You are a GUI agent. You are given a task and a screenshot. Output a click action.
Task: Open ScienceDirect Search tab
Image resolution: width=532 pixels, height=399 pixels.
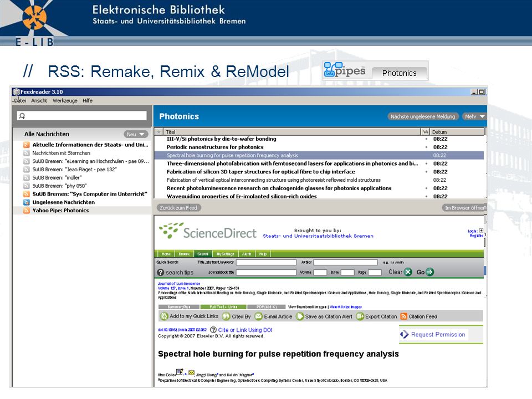tap(203, 254)
